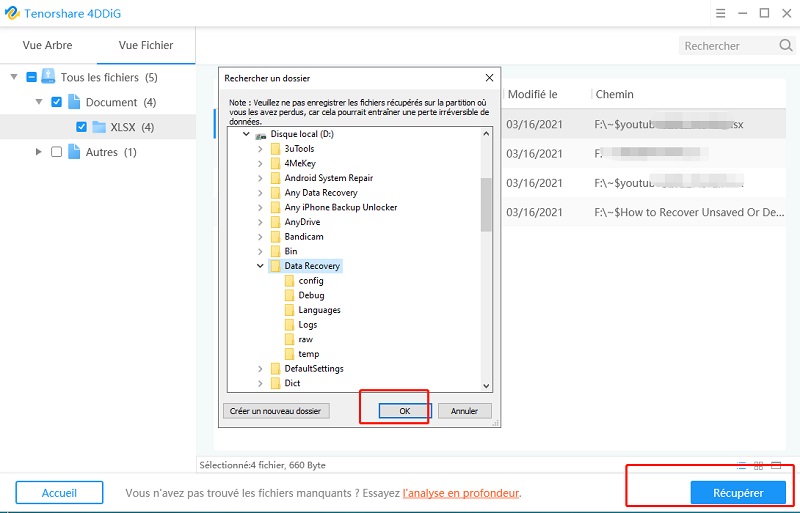Click the Accueil button
Image resolution: width=800 pixels, height=513 pixels.
59,493
